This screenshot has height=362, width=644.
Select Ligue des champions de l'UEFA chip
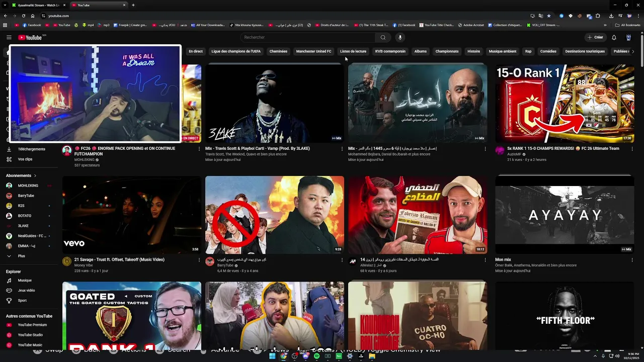236,51
